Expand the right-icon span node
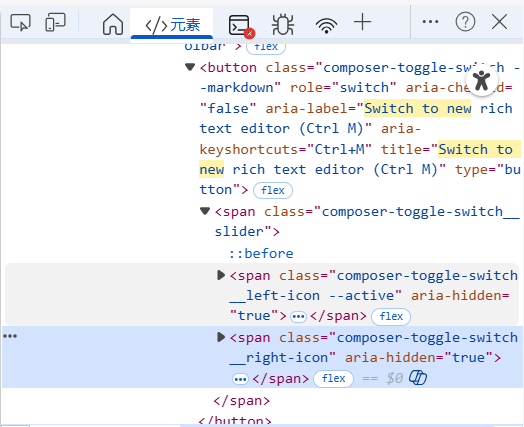The image size is (524, 427). pos(221,337)
